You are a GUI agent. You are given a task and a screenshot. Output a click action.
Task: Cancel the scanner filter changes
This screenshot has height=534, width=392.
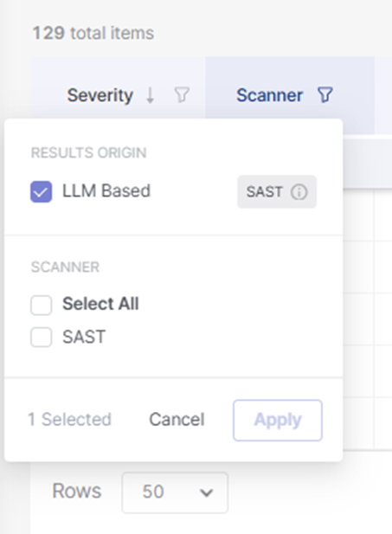(x=177, y=420)
